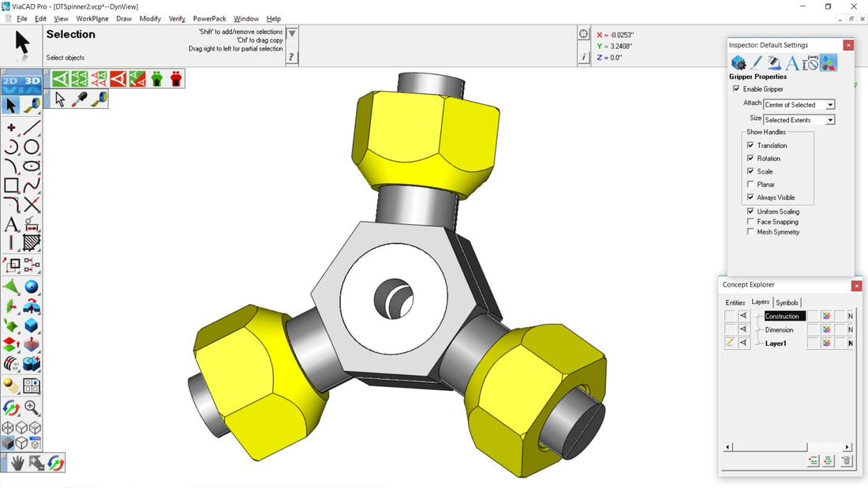Expand the Size Selected Extents dropdown
Viewport: 868px width, 488px height.
830,120
